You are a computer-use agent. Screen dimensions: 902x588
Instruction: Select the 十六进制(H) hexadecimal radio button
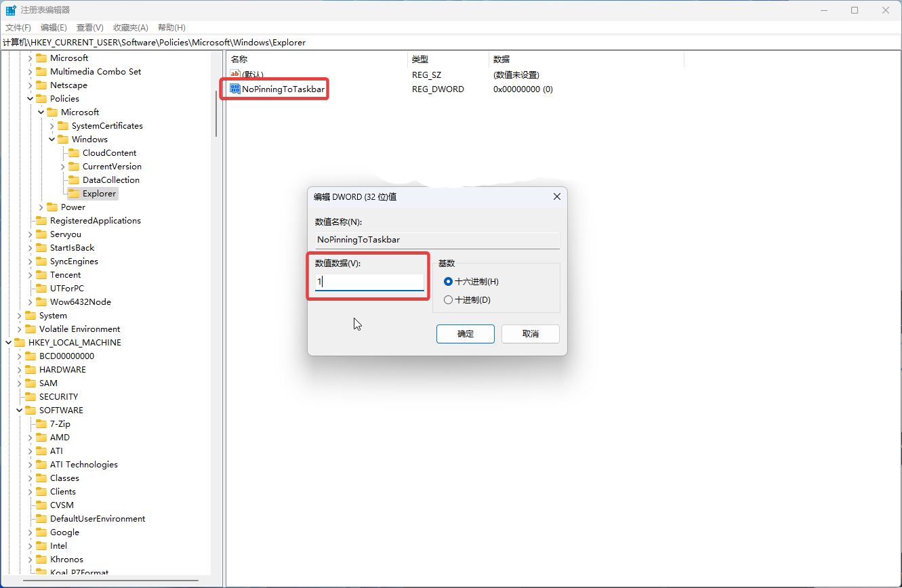tap(448, 281)
